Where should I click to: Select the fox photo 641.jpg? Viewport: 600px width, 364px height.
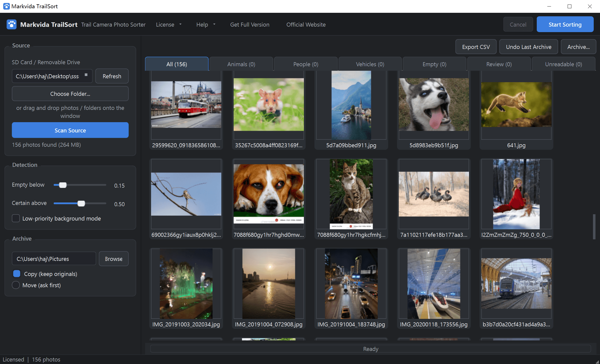(x=516, y=110)
